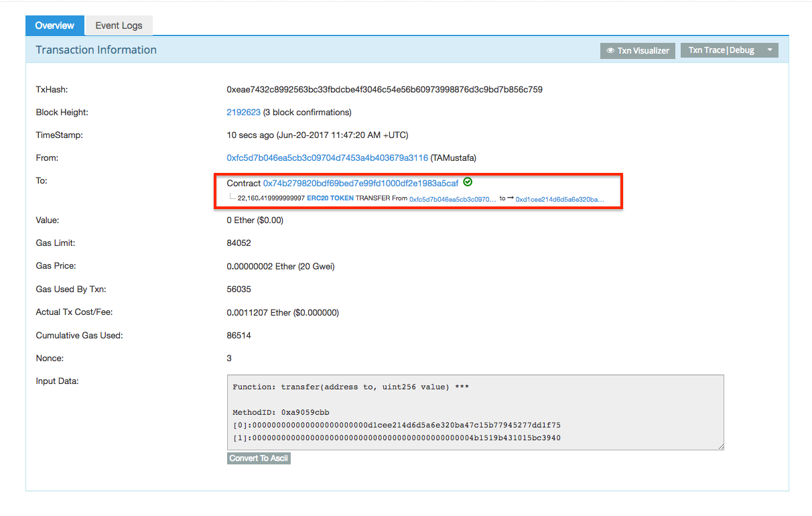Screen dimensions: 812x516
Task: Click the Txn Trace | Debug button
Action: [721, 50]
